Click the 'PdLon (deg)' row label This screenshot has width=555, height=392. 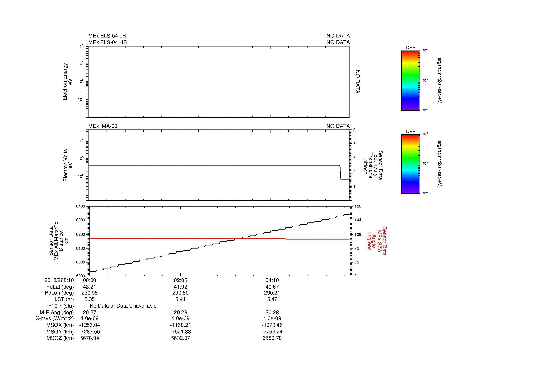(x=59, y=293)
